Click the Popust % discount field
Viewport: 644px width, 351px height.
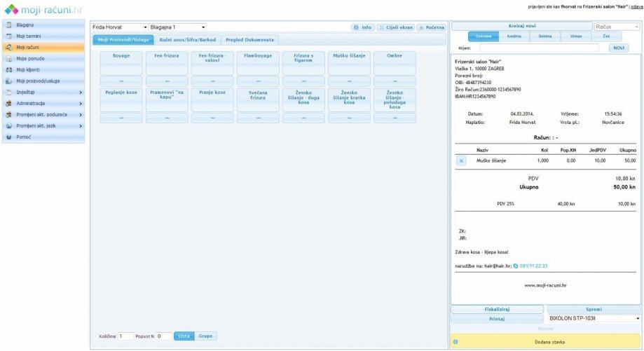[164, 336]
